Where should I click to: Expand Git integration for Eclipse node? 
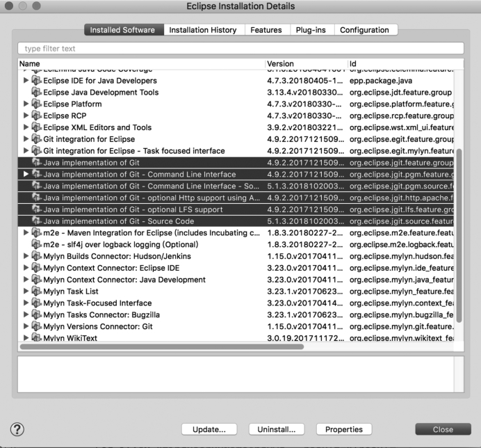26,139
